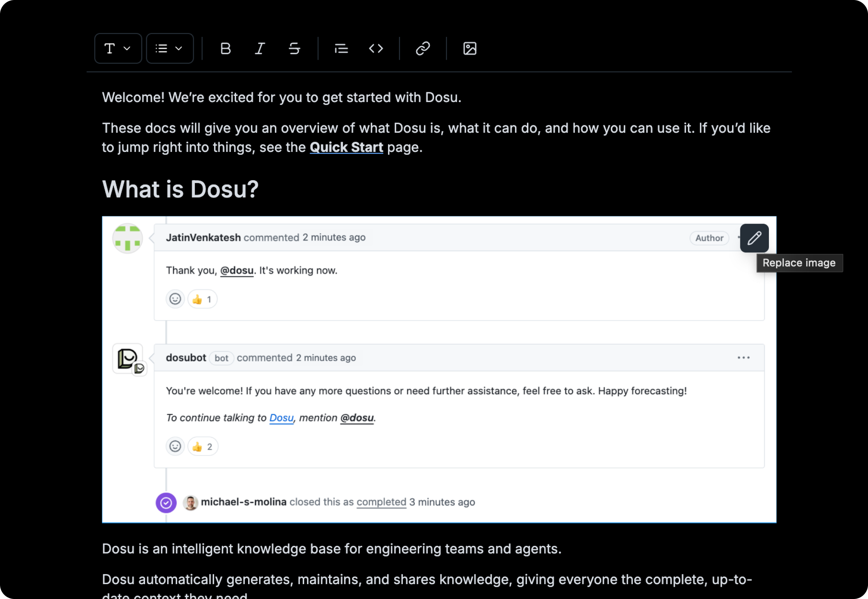868x599 pixels.
Task: Insert a blockquote
Action: [341, 48]
